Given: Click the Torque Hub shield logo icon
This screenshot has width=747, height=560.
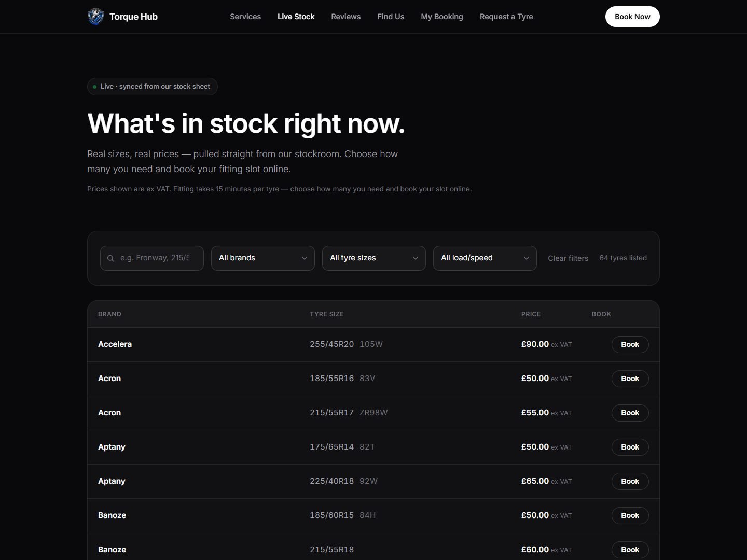Looking at the screenshot, I should 96,17.
